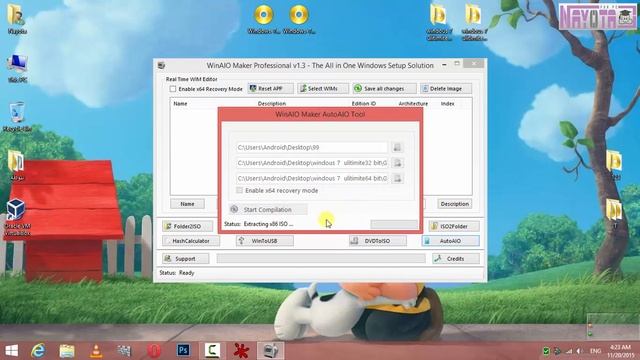Click the ENG language indicator
640x360 pixels.
click(595, 351)
